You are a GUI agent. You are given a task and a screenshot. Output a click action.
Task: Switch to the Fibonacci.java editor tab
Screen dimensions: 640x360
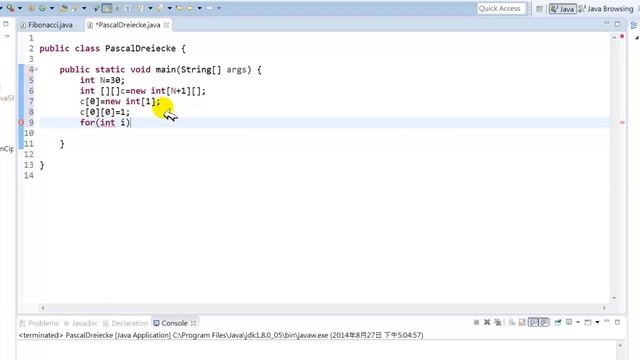(x=46, y=25)
